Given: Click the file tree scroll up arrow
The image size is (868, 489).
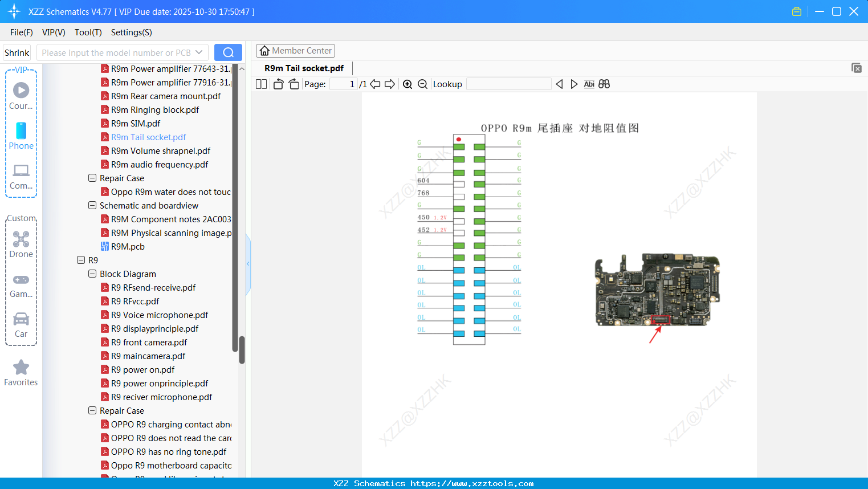Looking at the screenshot, I should 242,68.
